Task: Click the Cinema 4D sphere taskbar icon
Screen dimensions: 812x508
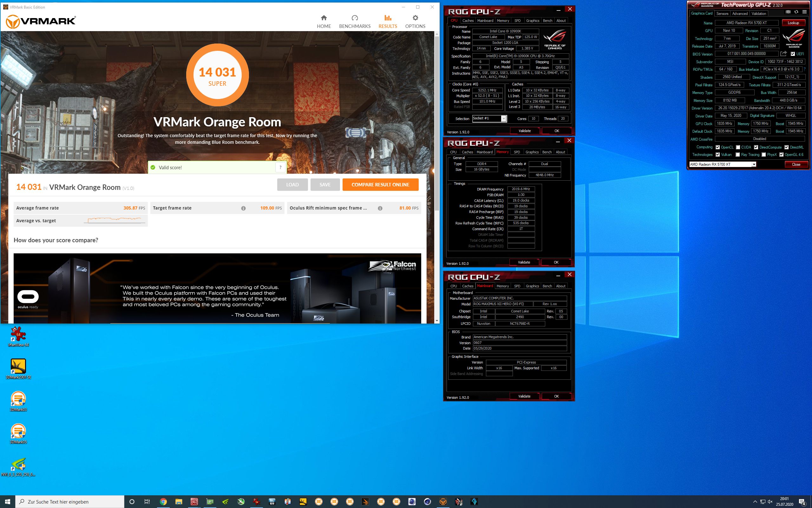Action: click(x=428, y=502)
